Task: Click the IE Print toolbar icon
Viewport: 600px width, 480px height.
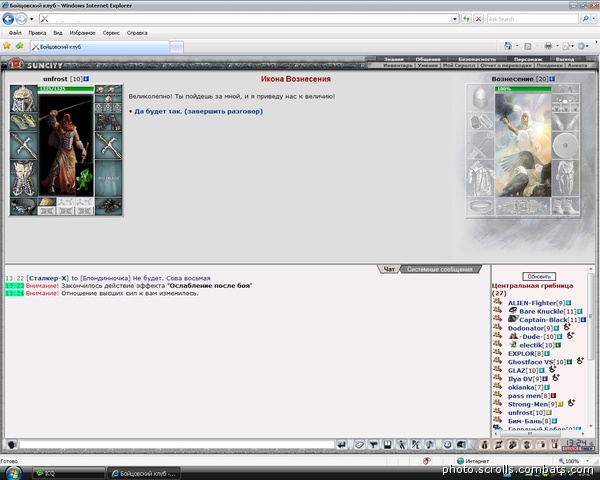Action: click(x=548, y=46)
